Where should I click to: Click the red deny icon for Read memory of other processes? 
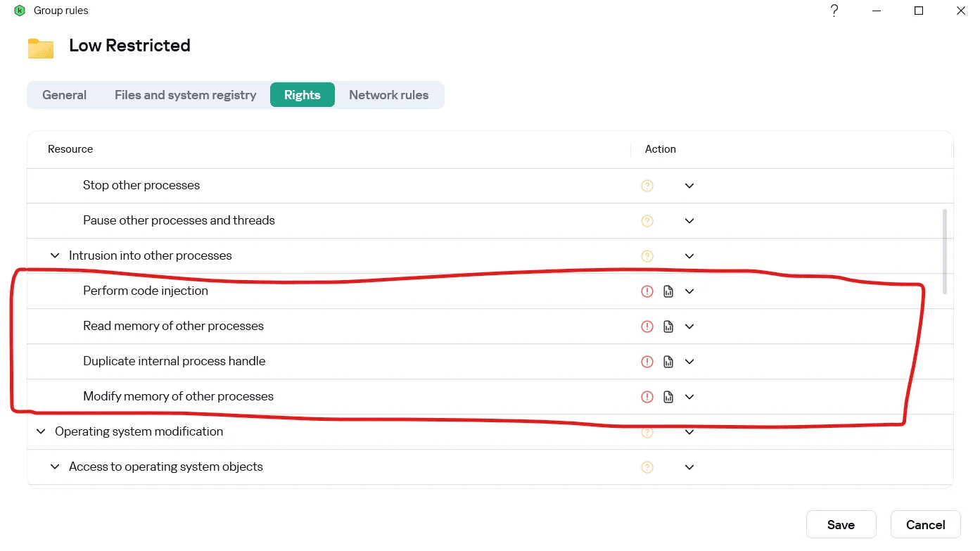click(647, 327)
